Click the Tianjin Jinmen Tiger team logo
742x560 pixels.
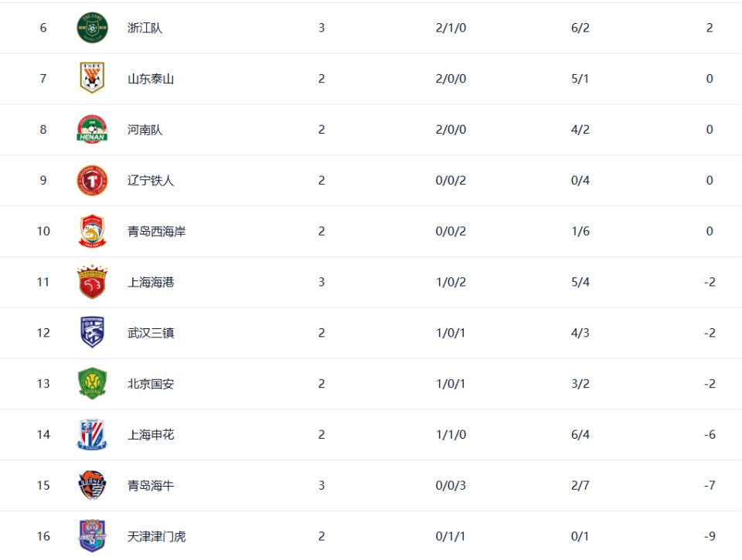point(92,536)
